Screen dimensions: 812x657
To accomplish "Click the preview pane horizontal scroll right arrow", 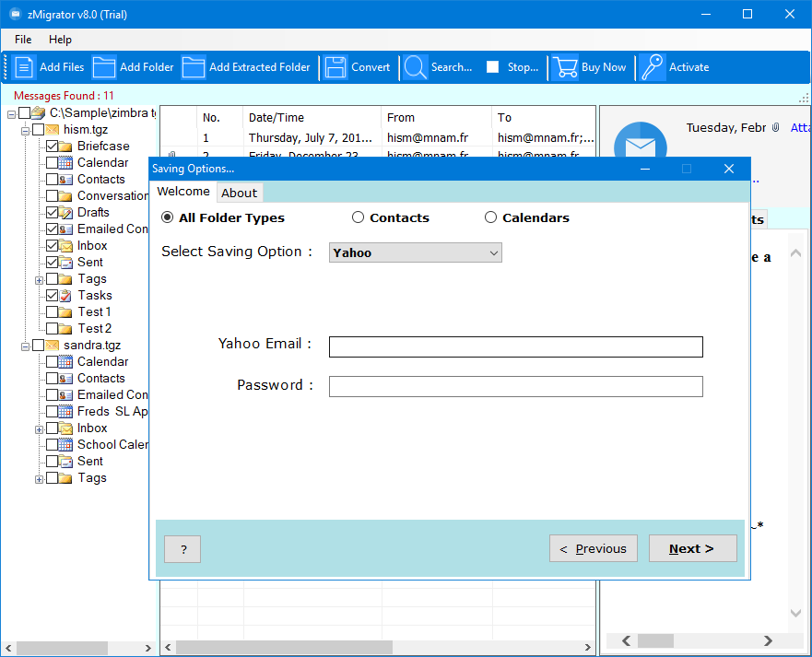I will click(768, 641).
